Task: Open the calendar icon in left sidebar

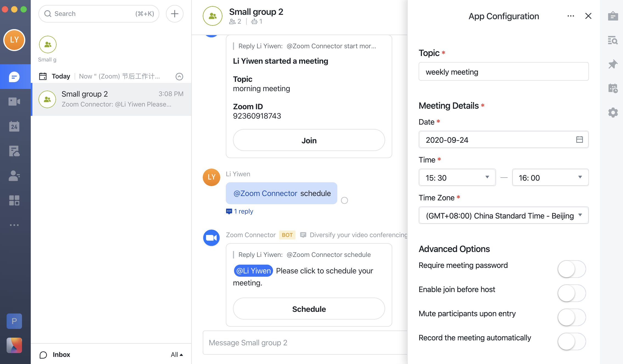Action: coord(14,126)
